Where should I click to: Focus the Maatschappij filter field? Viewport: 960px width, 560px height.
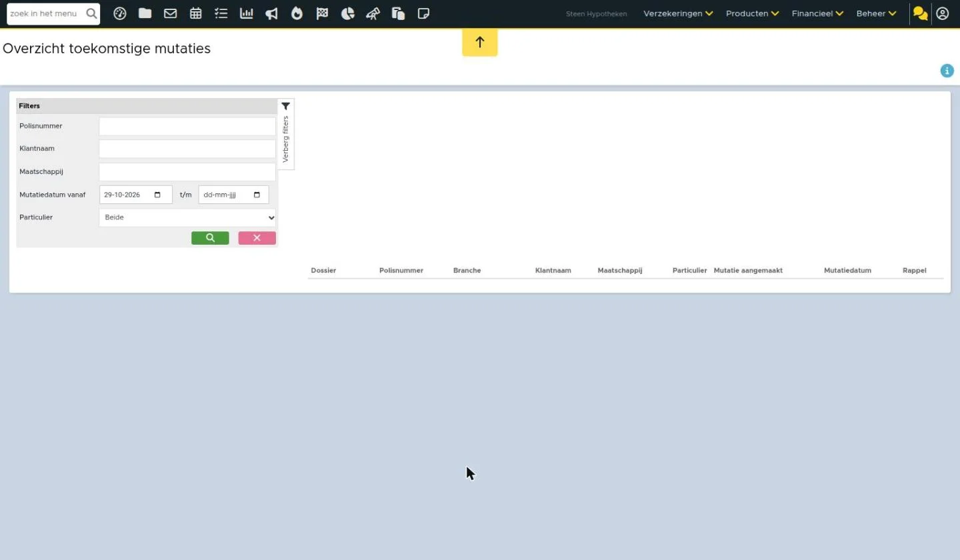pyautogui.click(x=187, y=172)
